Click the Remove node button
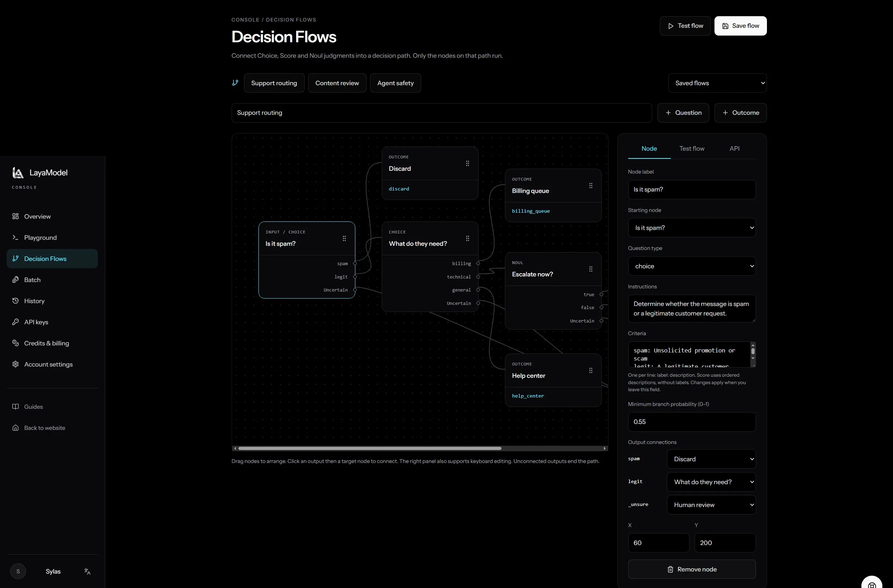This screenshot has height=588, width=893. point(692,569)
